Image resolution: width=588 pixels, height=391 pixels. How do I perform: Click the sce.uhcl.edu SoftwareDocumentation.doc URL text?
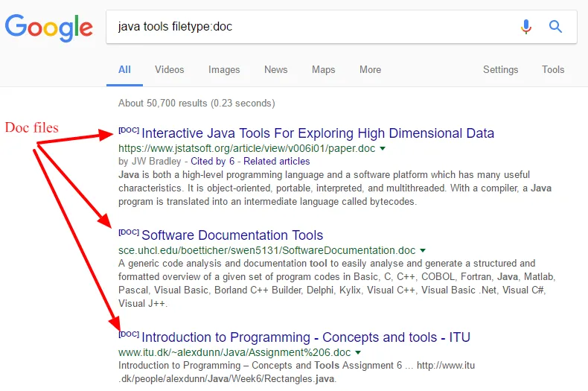[x=266, y=251]
